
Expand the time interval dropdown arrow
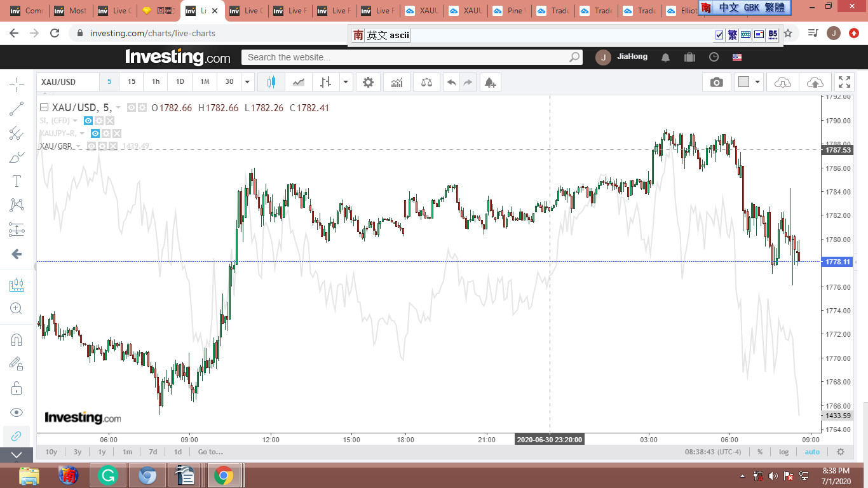pyautogui.click(x=248, y=82)
